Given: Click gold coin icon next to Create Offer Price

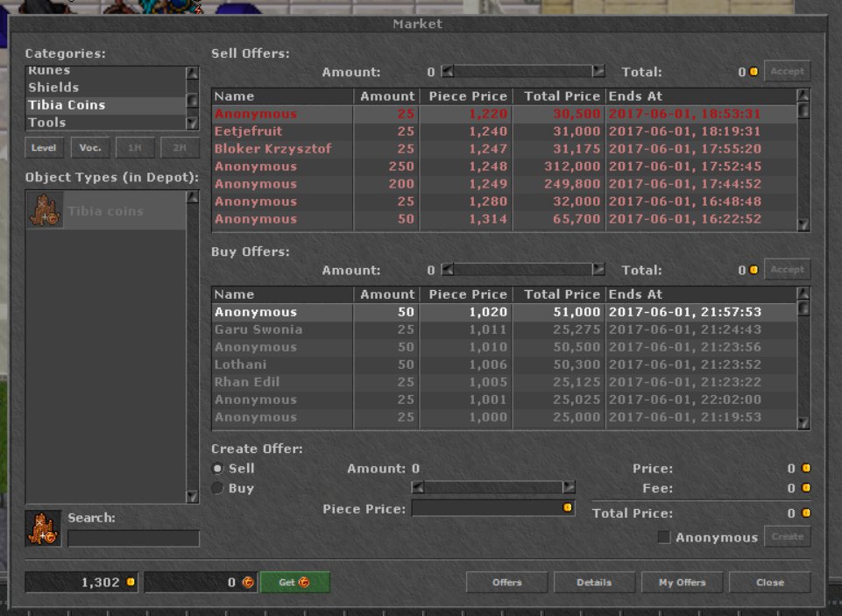Looking at the screenshot, I should (x=806, y=468).
